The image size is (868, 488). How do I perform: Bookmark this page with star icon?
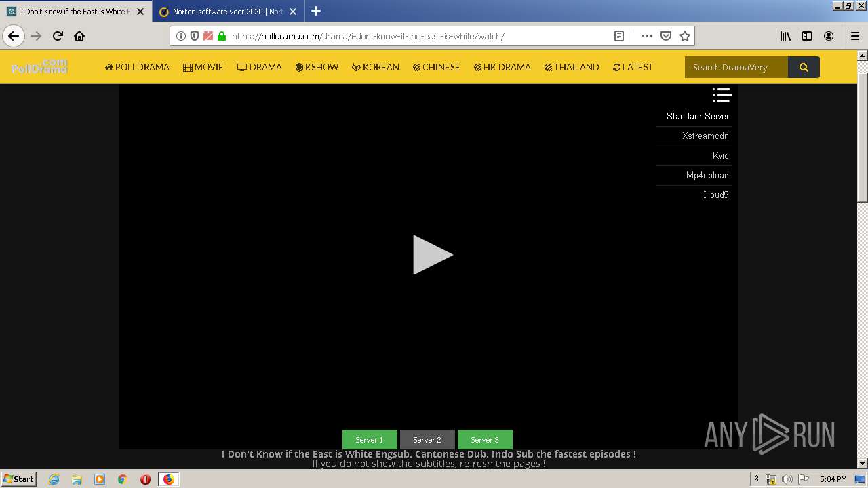point(685,36)
